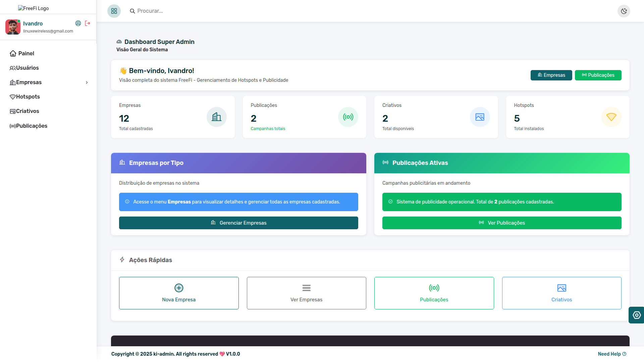644x362 pixels.
Task: Click broadcast icon in Publicações stat card
Action: point(348,117)
